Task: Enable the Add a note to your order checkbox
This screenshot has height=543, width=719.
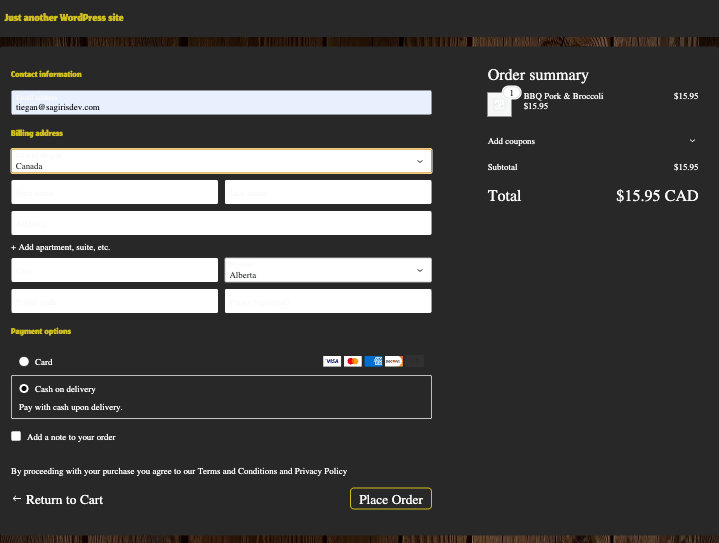Action: 16,436
